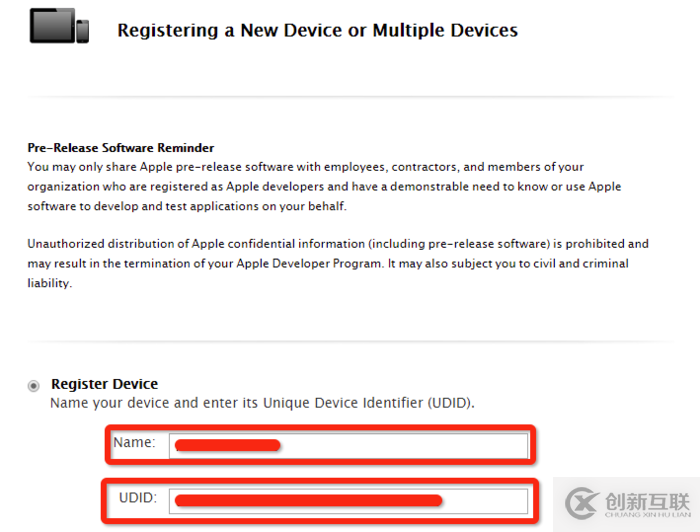Click the "Registering a New Device" page heading
The image size is (700, 532).
(317, 30)
